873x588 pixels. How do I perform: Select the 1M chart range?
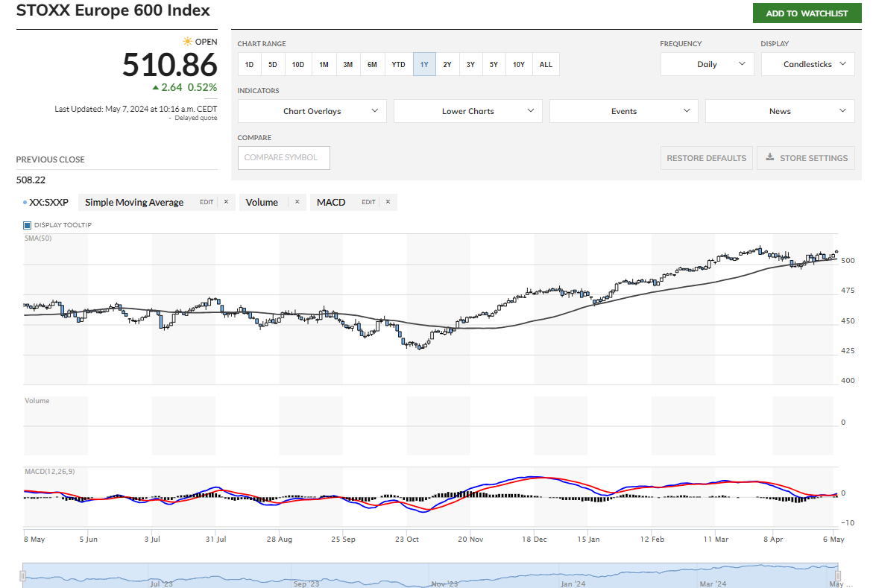[324, 65]
